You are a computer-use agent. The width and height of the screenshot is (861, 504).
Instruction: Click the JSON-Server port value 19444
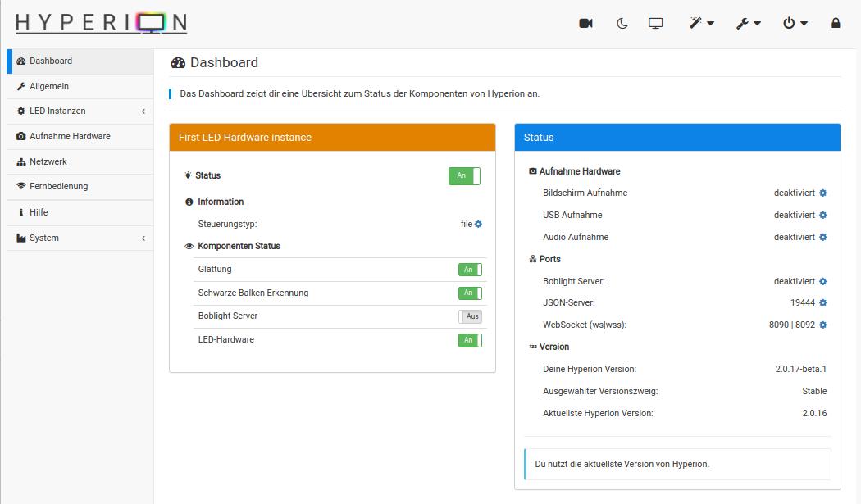(802, 302)
